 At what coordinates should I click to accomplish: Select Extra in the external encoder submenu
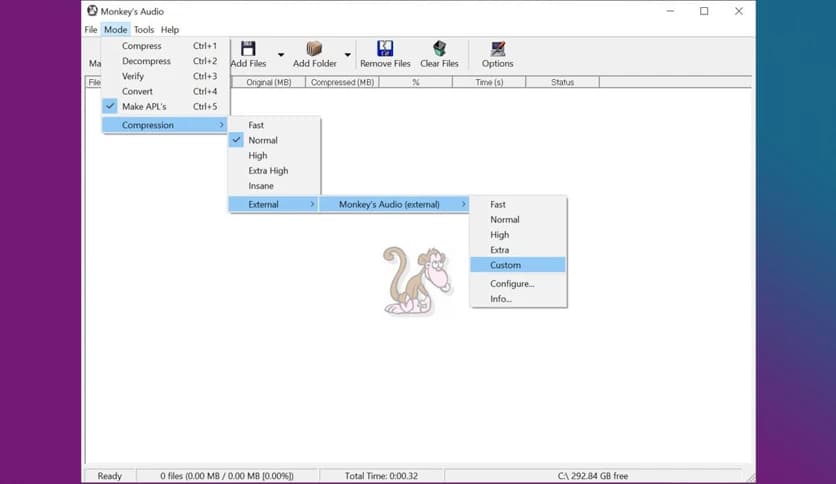coord(518,249)
